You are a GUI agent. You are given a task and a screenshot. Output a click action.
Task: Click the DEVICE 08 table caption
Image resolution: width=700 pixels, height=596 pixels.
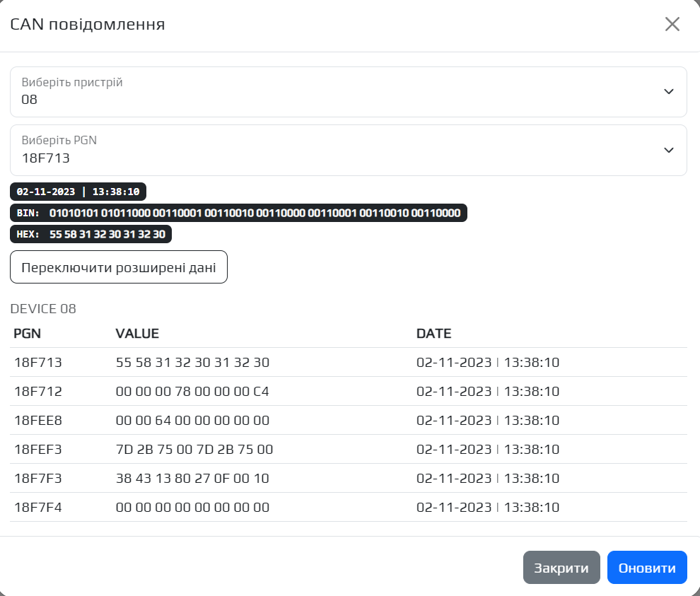click(x=43, y=309)
